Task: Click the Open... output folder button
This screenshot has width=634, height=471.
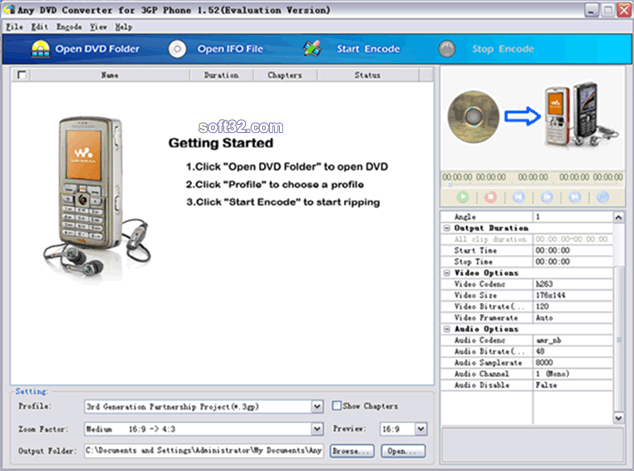Action: 403,451
